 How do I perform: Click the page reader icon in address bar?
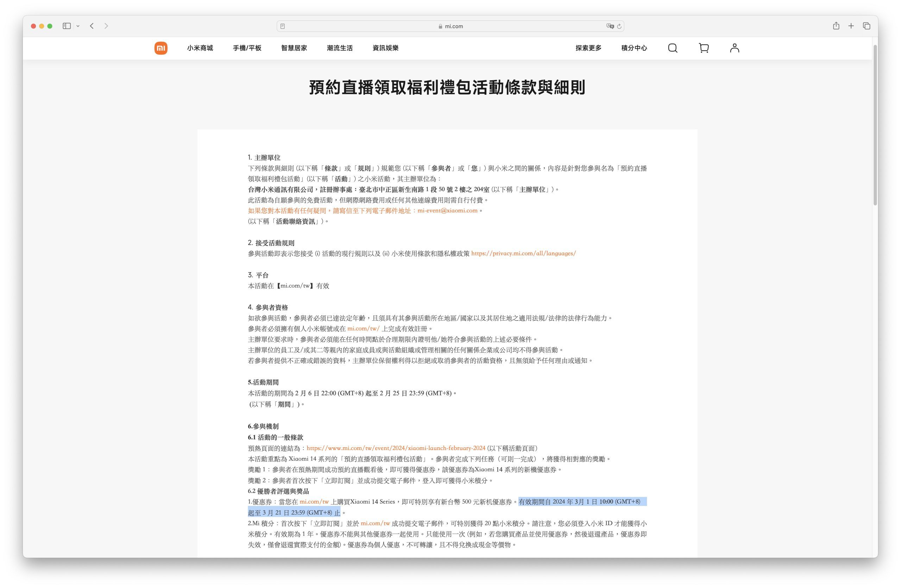point(283,26)
